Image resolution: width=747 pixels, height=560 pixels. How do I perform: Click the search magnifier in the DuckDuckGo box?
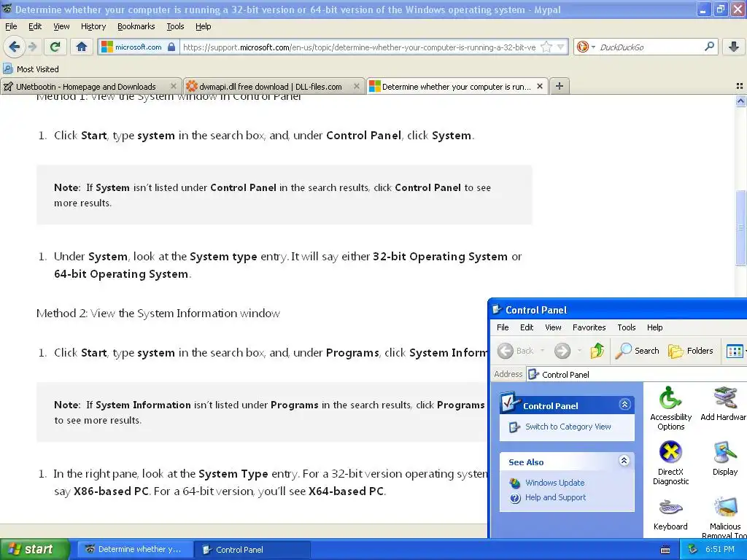click(x=709, y=47)
